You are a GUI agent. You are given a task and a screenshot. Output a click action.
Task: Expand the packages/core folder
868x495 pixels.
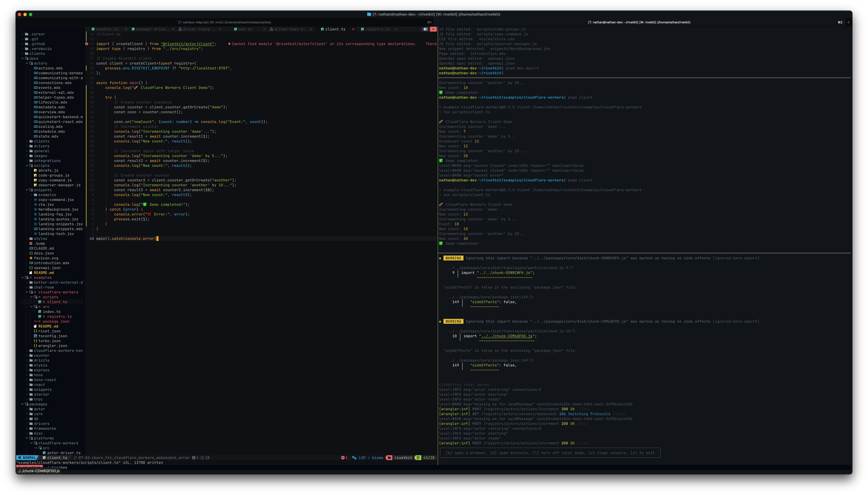point(27,414)
